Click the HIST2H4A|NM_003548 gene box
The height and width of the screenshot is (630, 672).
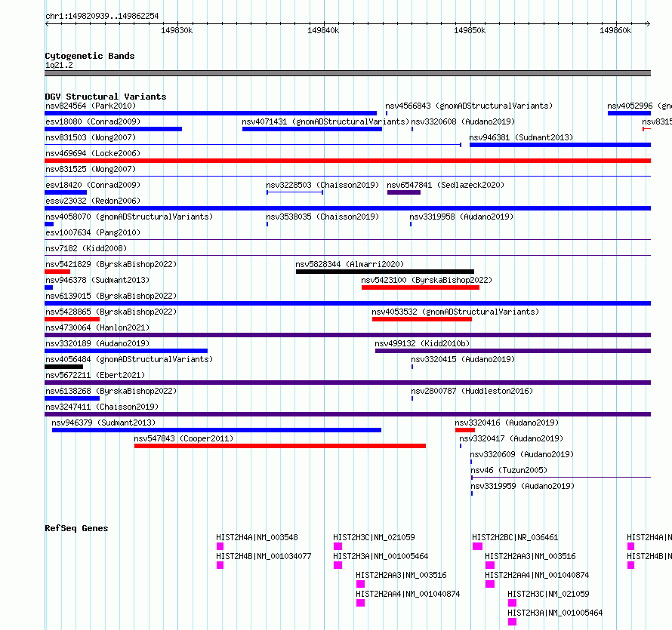click(x=220, y=546)
